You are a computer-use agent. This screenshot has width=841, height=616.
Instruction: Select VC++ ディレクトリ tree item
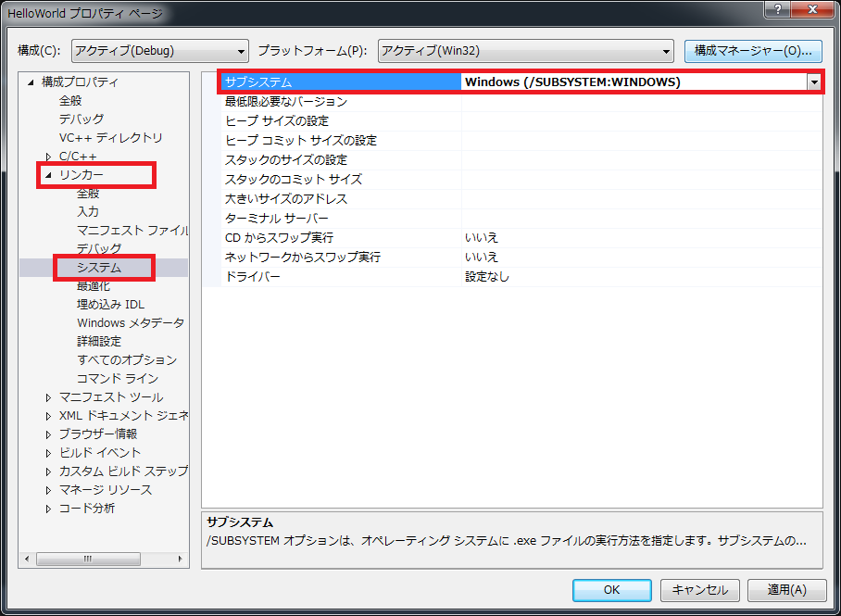click(x=110, y=138)
